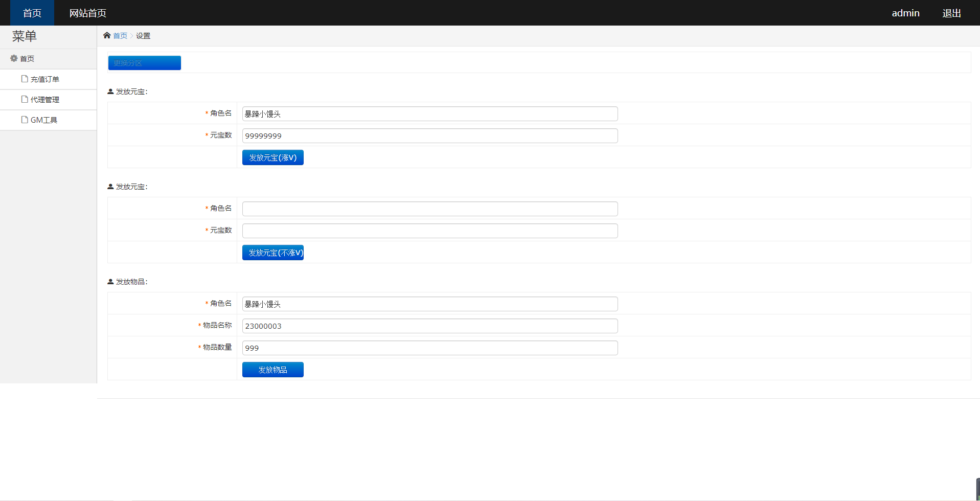
Task: Click the admin username in header
Action: coord(905,13)
